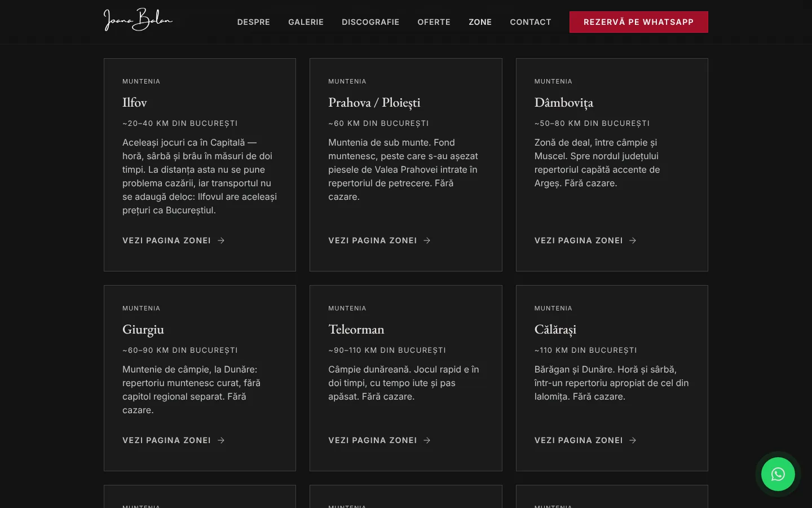Click the description starting "Câmpie dunăreană"
This screenshot has width=812, height=508.
(404, 383)
